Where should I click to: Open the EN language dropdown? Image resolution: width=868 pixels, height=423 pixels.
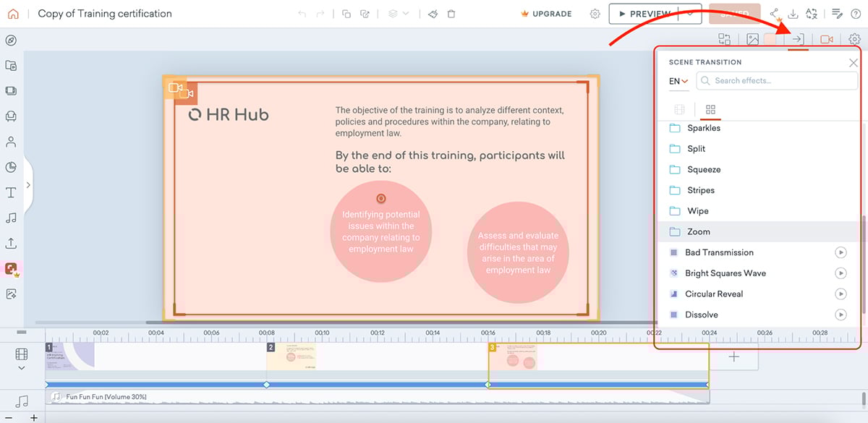676,81
